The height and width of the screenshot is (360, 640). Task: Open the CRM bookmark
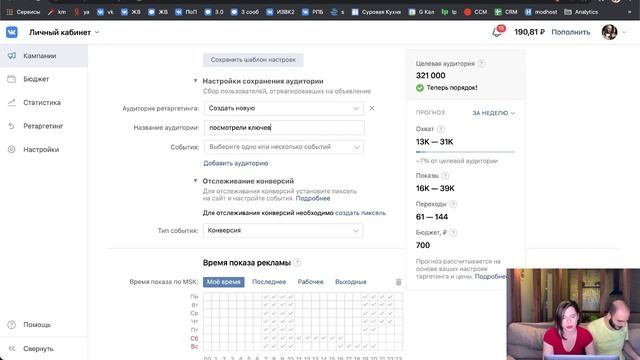click(506, 12)
